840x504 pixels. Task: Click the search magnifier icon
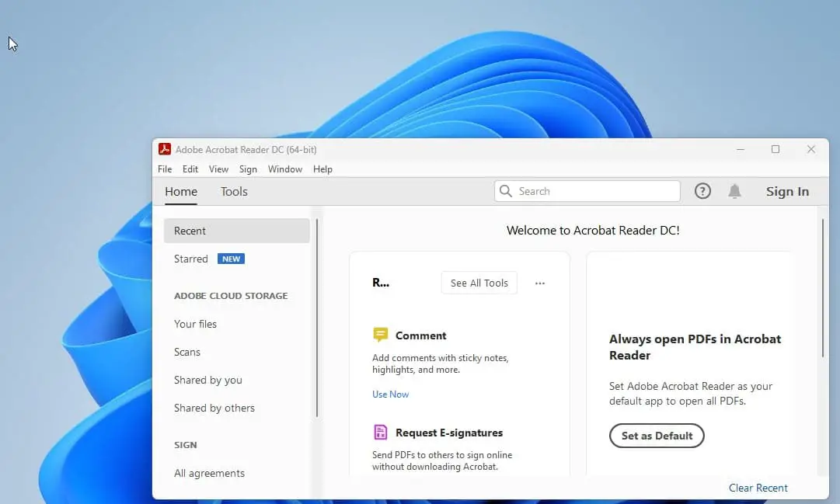(505, 191)
